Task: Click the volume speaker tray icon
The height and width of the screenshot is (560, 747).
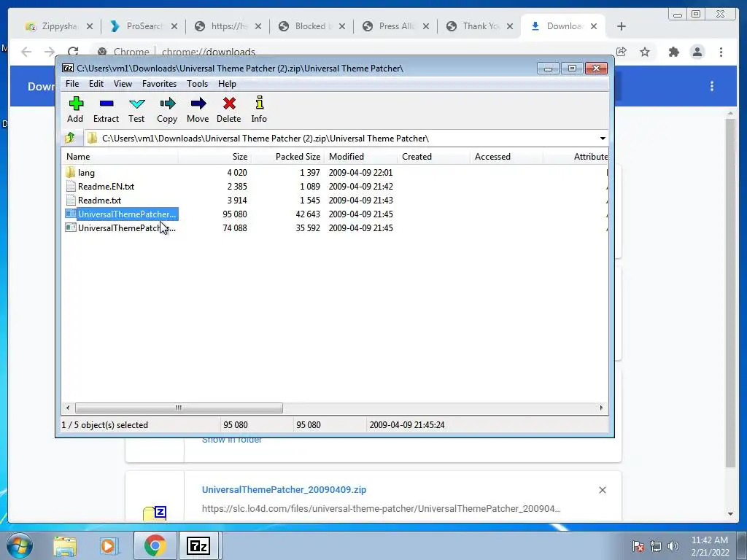Action: 673,546
